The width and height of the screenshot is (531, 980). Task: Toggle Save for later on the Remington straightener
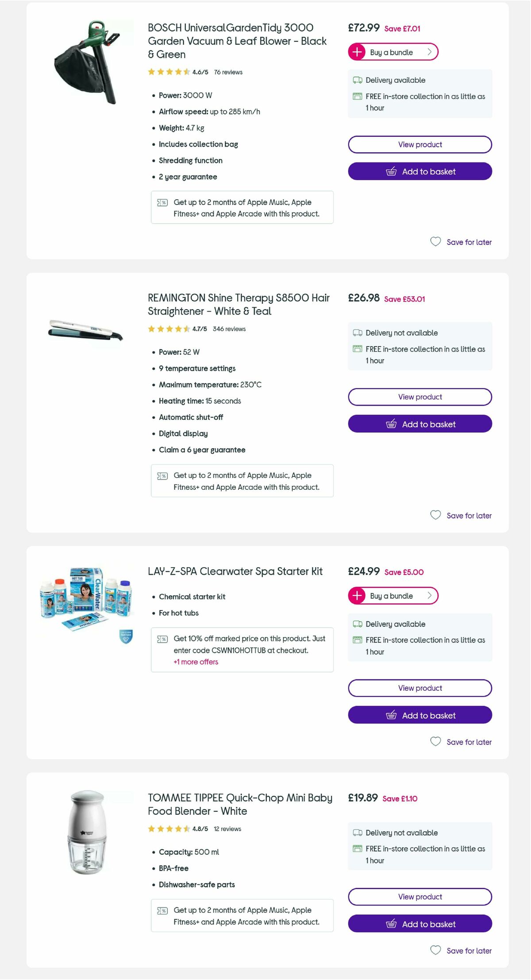tap(461, 515)
